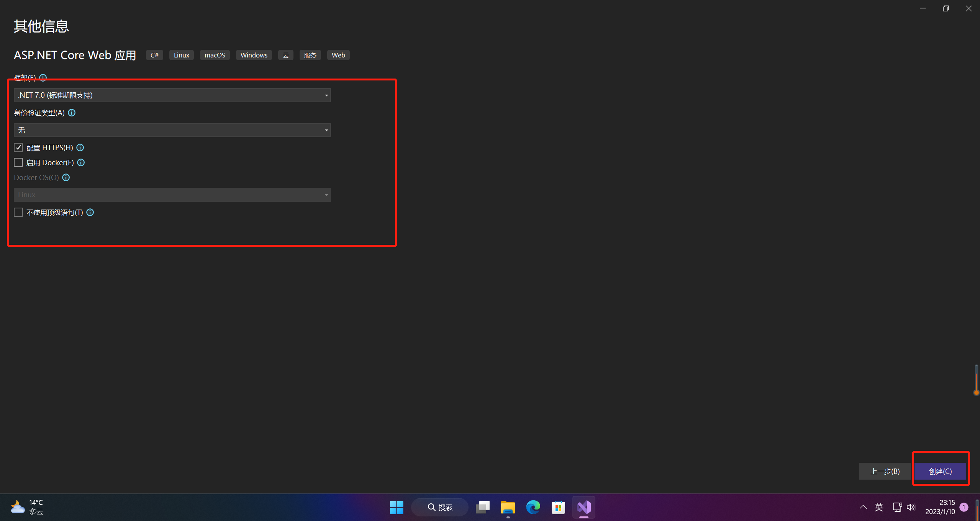Click info icon next to 配置 HTTPS(H)
Image resolution: width=980 pixels, height=521 pixels.
[80, 147]
